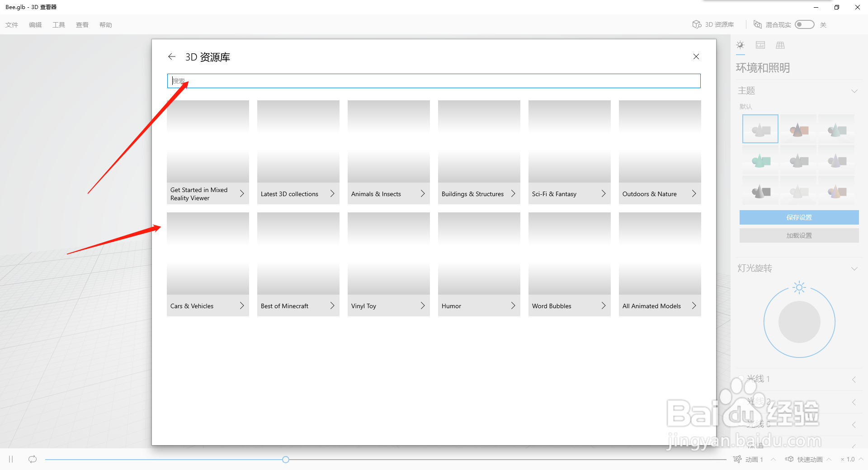The image size is (868, 470).
Task: Go back with the arrow in 3D 资源库
Action: click(x=171, y=56)
